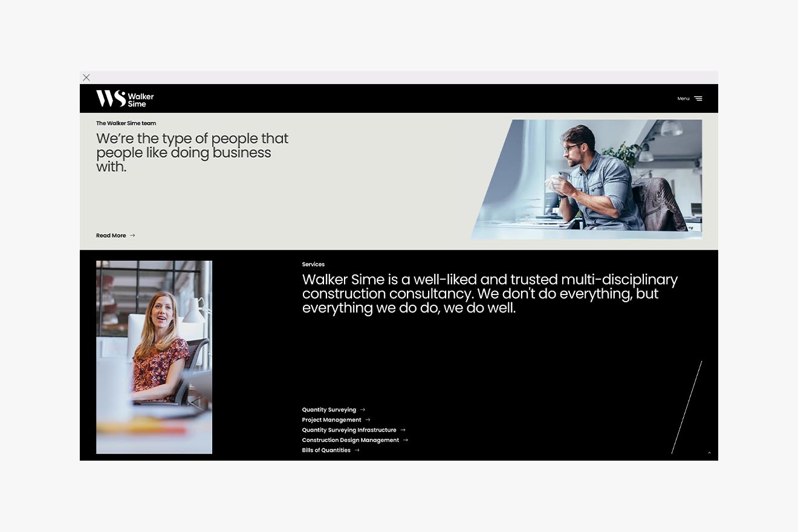Open the Quantity Surveying service link
798x532 pixels.
coord(329,410)
